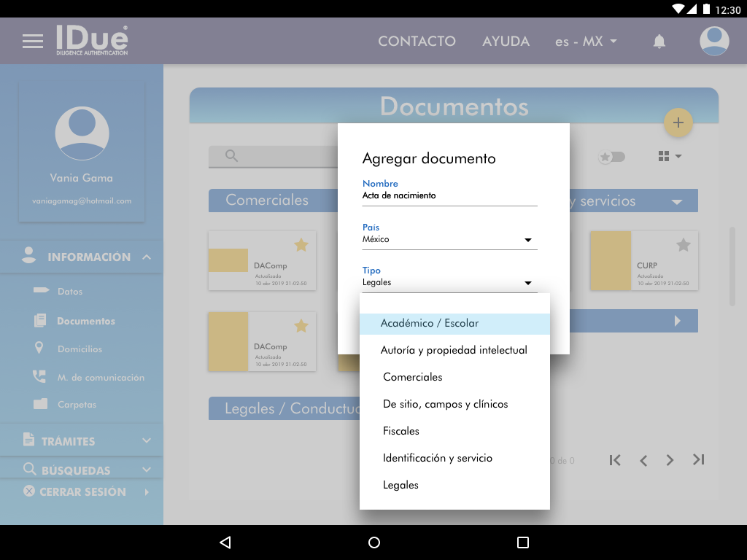Click the Nombre input field

[449, 196]
